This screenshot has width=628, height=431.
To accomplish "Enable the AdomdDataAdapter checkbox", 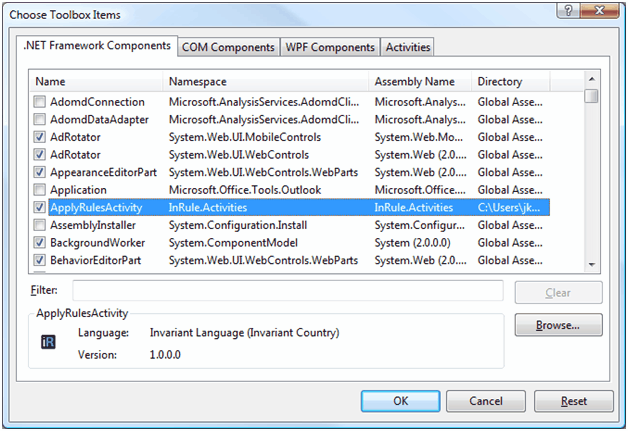I will 40,119.
